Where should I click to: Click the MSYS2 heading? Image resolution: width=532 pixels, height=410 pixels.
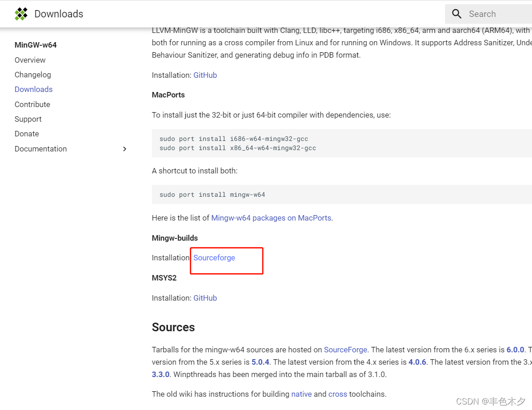tap(164, 278)
